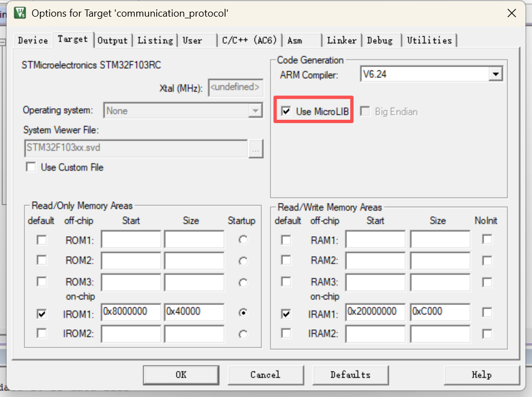This screenshot has height=397, width=532.
Task: Click the Keil uVision icon in title bar
Action: pos(20,13)
